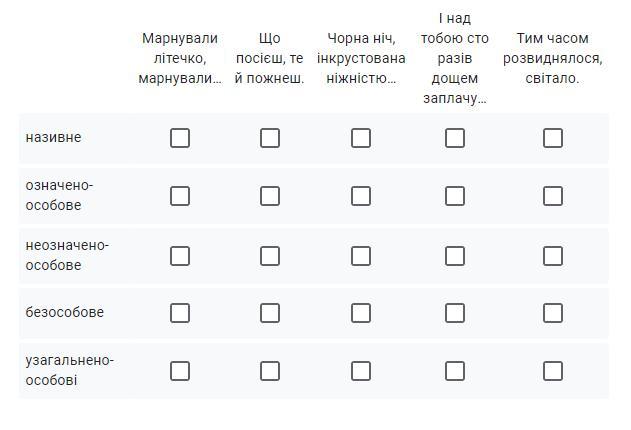Click the 'узагальнено-особові' row label
Image resolution: width=631 pixels, height=430 pixels.
point(69,370)
